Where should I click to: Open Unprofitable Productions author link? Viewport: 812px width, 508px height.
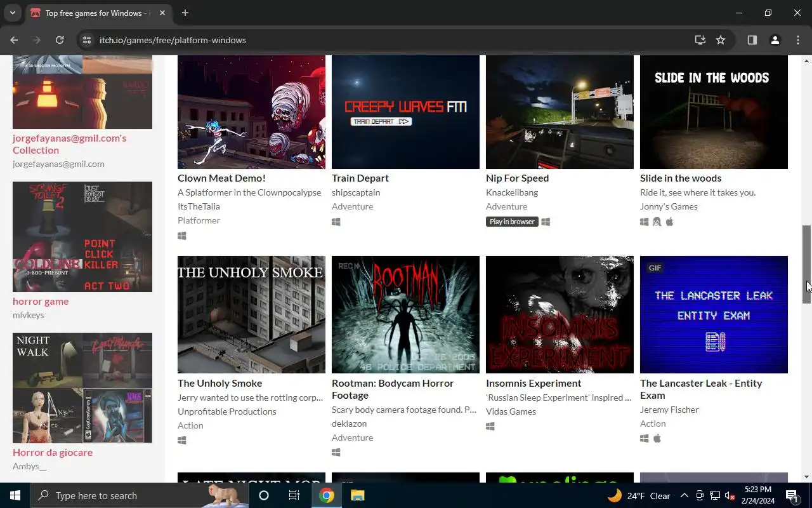(x=227, y=411)
